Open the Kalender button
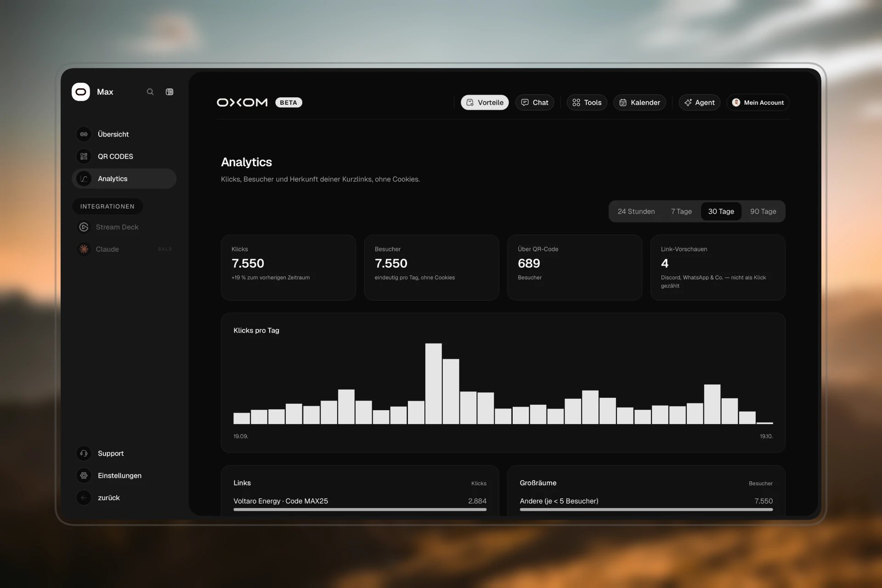This screenshot has height=588, width=882. click(x=639, y=102)
